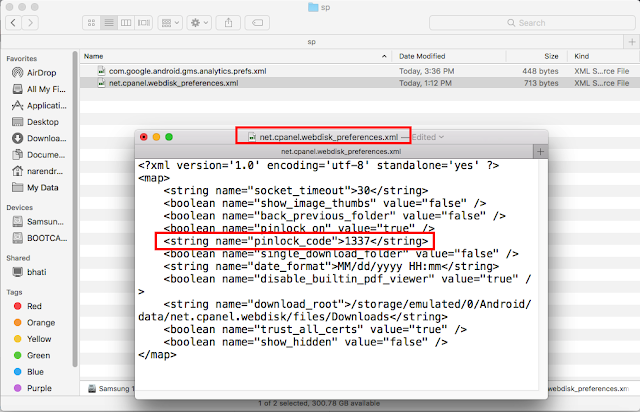Screen dimensions: 640x412
Task: Filter by Green tag
Action: (32, 355)
